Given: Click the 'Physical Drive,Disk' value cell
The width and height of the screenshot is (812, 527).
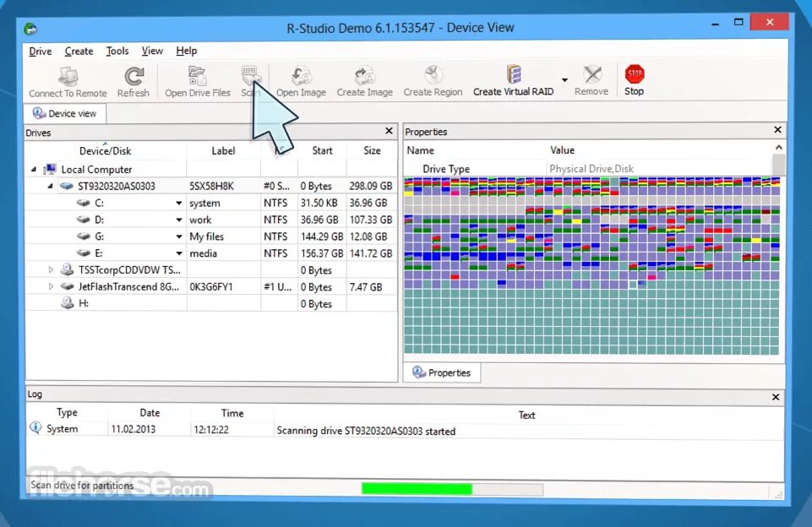Looking at the screenshot, I should tap(591, 169).
